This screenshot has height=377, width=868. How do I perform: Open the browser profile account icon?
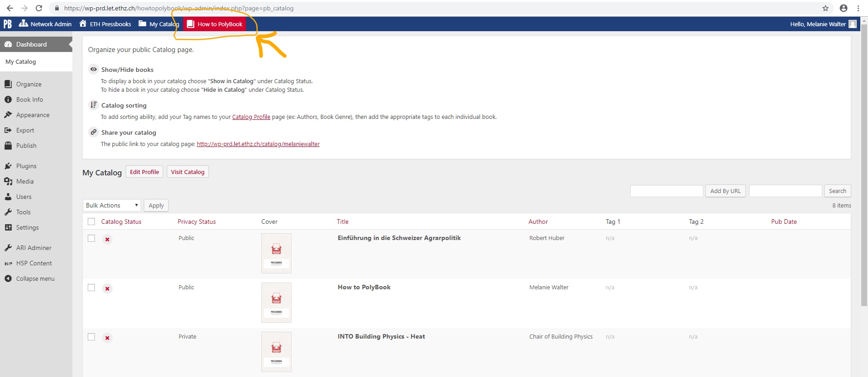click(x=844, y=8)
